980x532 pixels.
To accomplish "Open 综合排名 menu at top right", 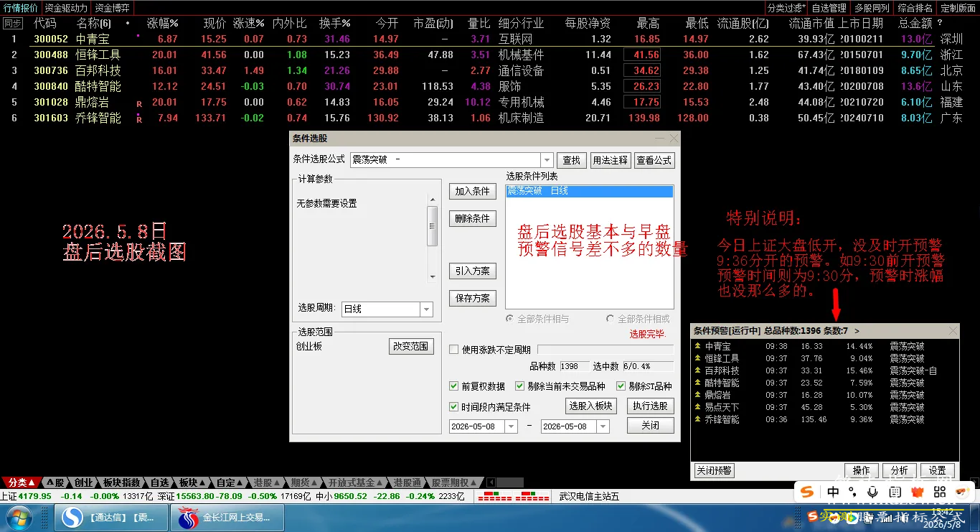I will coord(915,8).
